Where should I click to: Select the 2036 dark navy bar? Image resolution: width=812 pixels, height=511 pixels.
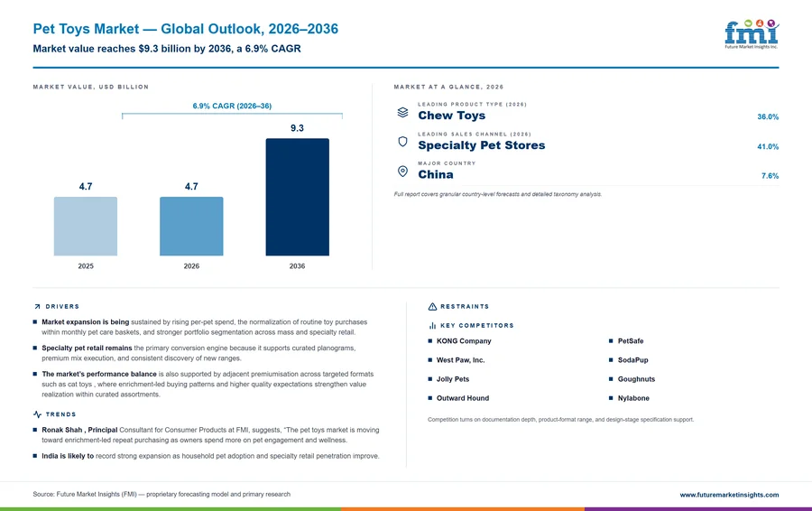click(x=297, y=197)
